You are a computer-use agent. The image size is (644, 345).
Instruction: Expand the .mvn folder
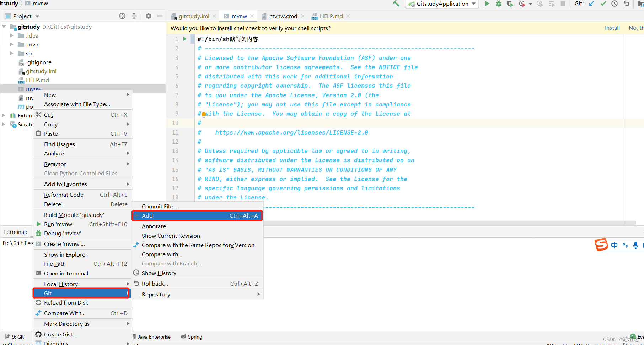pyautogui.click(x=11, y=44)
